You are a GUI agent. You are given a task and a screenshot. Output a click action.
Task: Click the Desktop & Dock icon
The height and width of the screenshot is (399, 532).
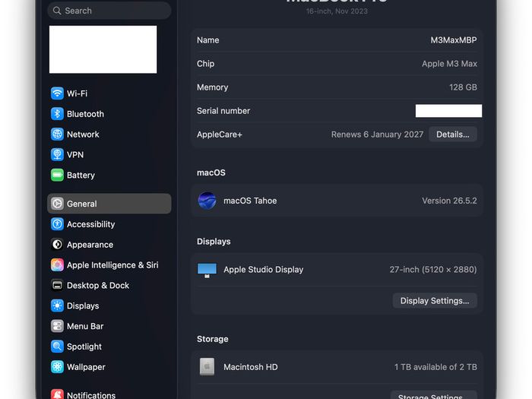(57, 285)
